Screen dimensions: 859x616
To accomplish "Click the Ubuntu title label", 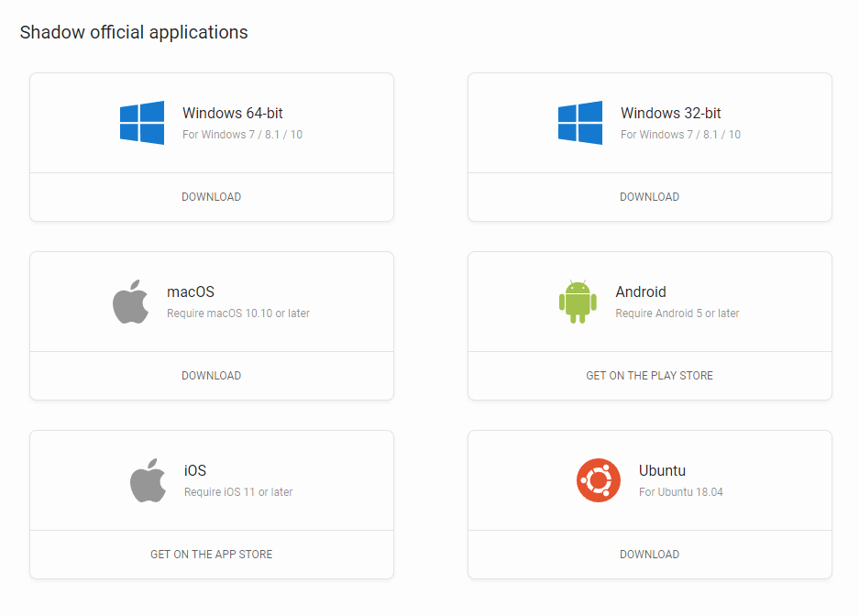I will click(x=662, y=471).
